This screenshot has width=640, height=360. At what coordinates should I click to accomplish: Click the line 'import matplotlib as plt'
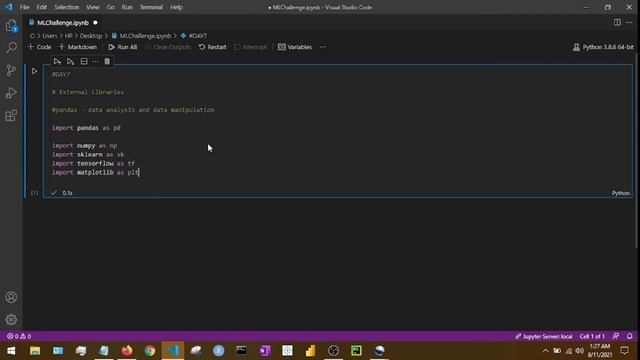click(x=95, y=172)
